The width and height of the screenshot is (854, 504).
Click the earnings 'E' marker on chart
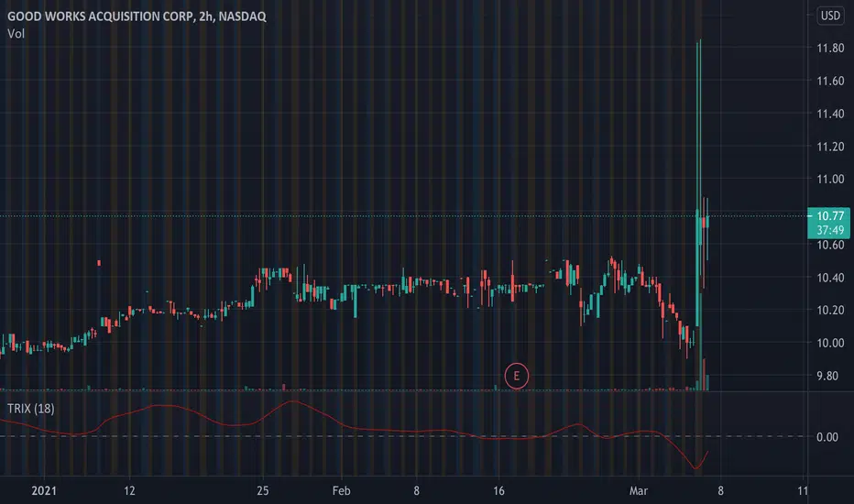pos(516,376)
